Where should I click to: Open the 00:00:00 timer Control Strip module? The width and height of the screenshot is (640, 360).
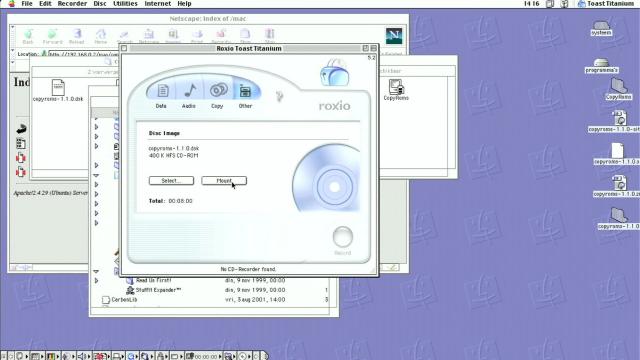203,356
